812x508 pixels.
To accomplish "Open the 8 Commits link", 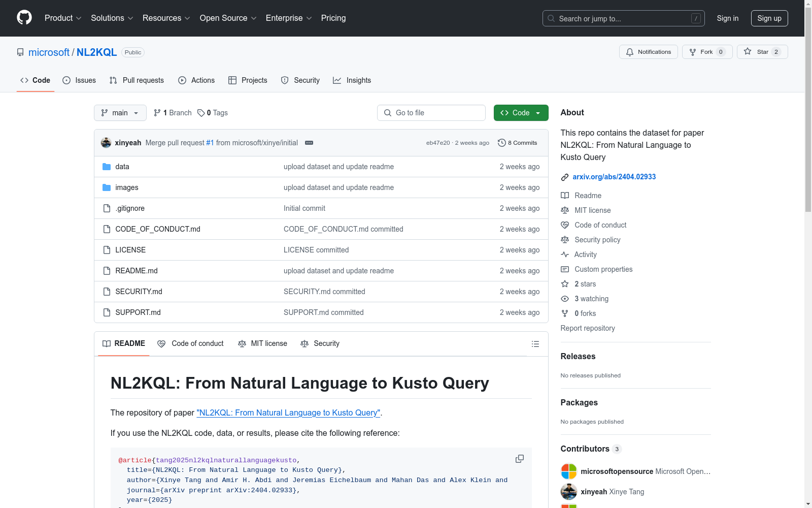I will point(518,143).
